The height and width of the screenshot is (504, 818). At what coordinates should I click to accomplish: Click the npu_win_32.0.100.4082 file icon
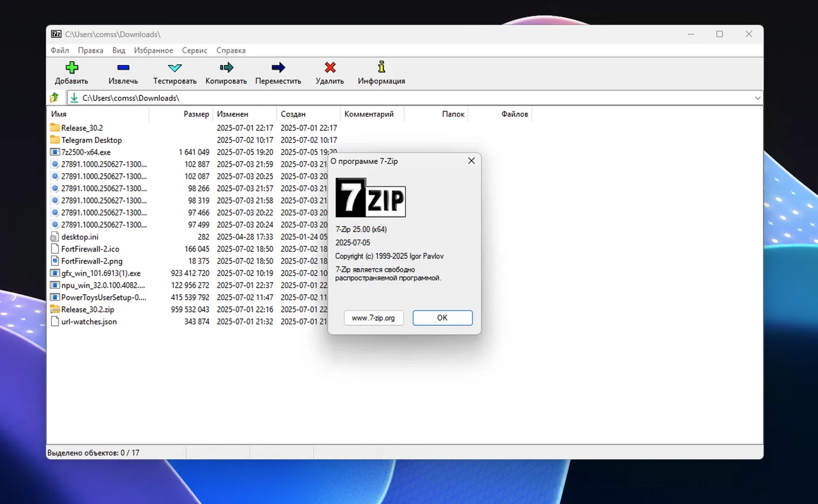point(55,285)
